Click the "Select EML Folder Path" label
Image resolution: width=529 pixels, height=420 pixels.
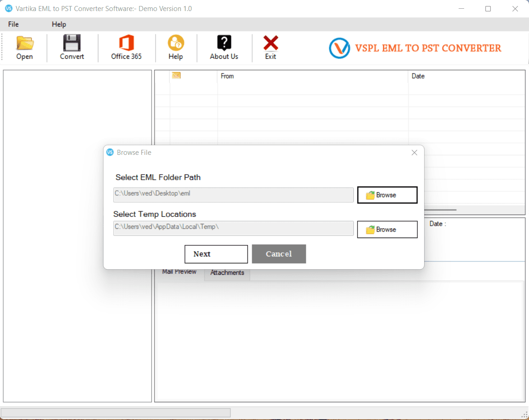[x=158, y=177]
